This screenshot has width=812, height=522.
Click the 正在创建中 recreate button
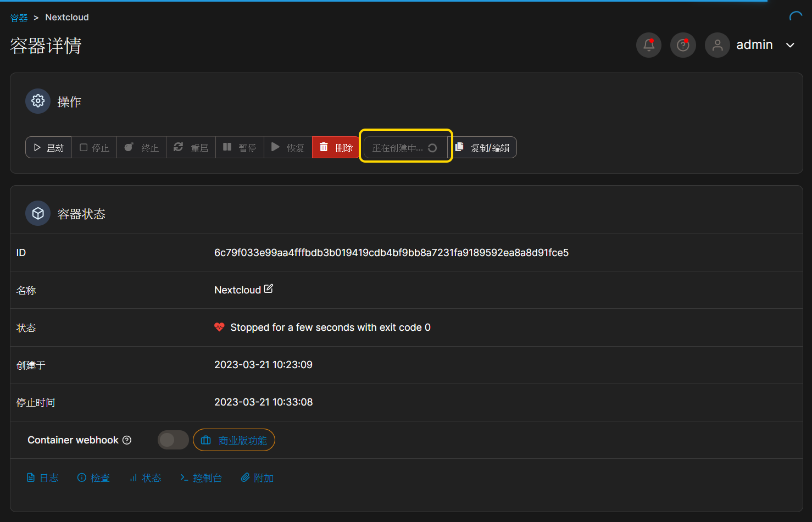[x=405, y=147]
